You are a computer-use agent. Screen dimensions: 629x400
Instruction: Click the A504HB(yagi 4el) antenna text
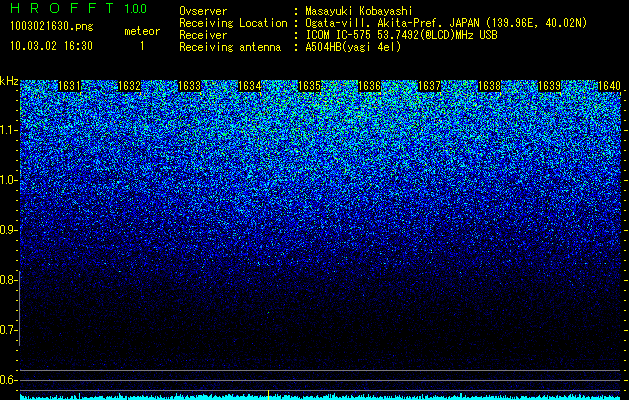353,47
